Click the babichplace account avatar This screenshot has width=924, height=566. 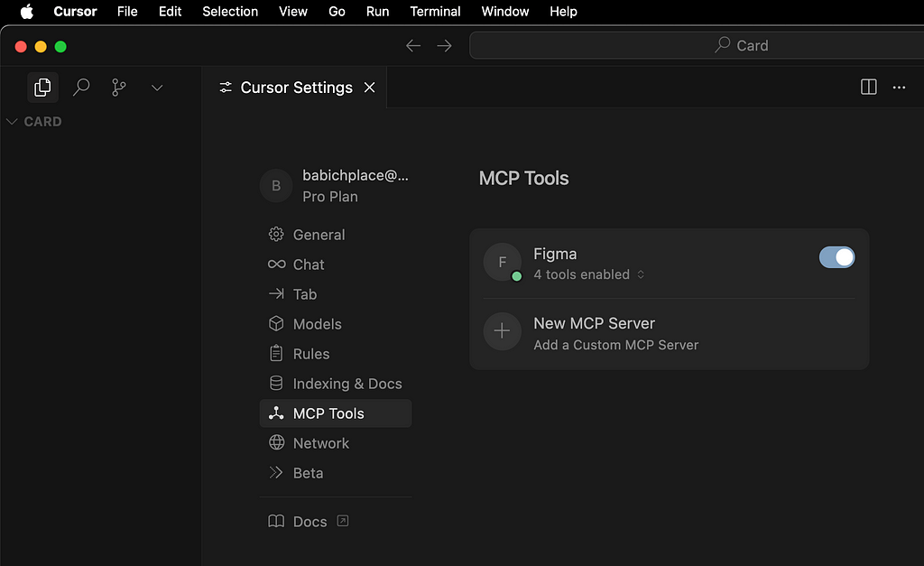pyautogui.click(x=276, y=186)
